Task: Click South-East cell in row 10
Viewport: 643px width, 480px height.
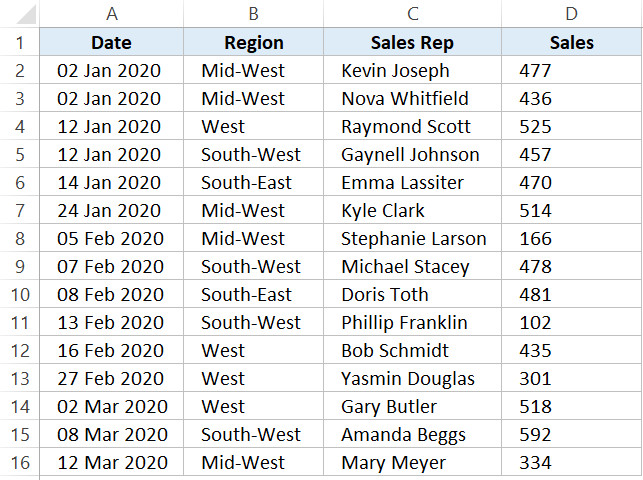Action: point(253,295)
